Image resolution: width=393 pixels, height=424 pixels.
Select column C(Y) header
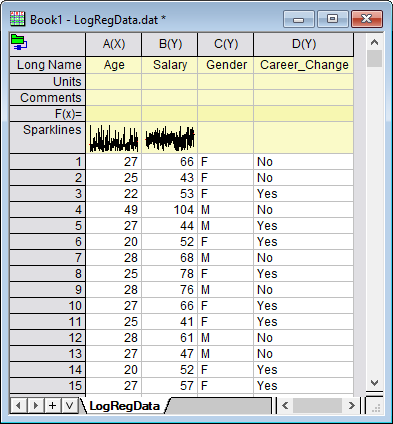click(226, 44)
